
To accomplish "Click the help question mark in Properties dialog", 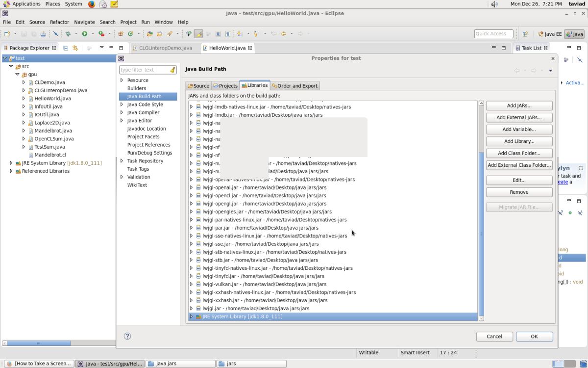I will click(127, 336).
